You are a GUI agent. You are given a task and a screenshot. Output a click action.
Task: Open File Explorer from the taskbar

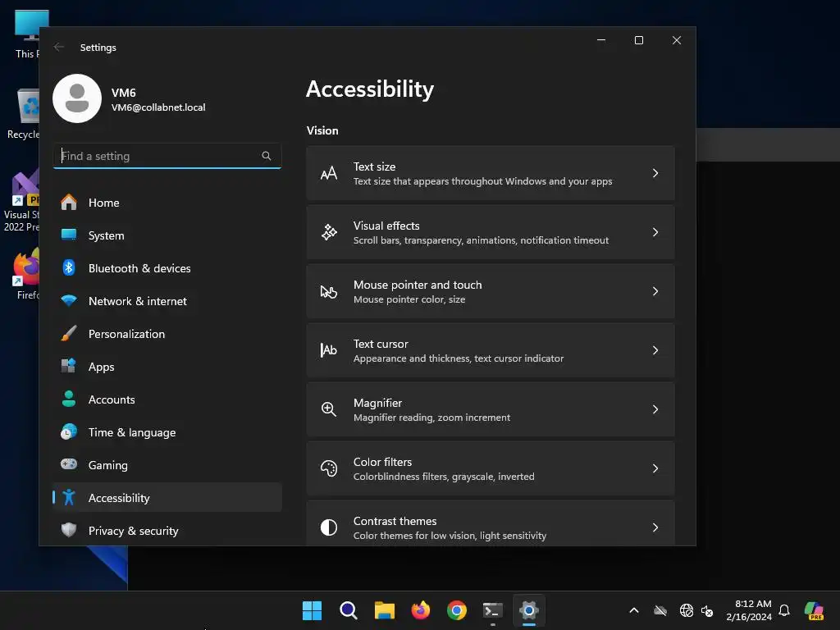384,610
